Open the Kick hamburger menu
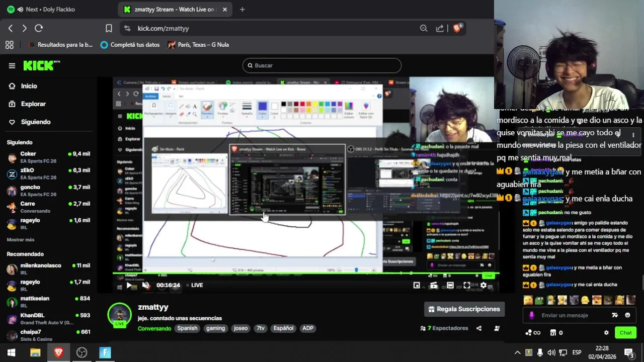 point(12,65)
